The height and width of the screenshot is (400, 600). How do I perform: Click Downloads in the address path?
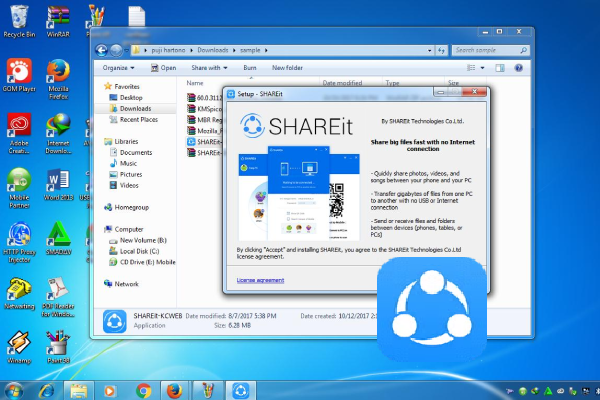tap(213, 50)
